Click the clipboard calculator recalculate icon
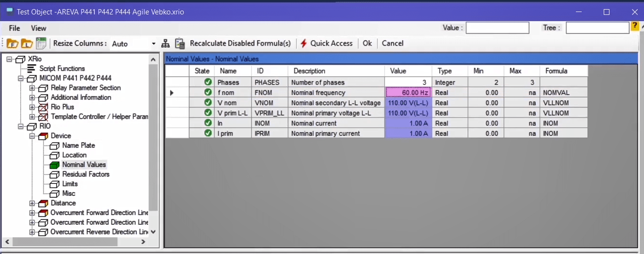This screenshot has width=644, height=254. (180, 43)
